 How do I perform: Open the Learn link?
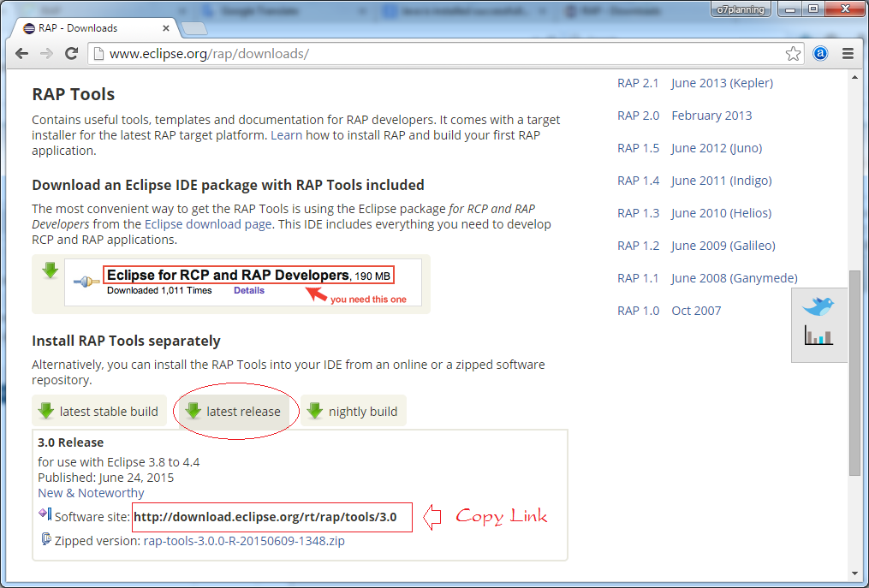click(x=287, y=135)
